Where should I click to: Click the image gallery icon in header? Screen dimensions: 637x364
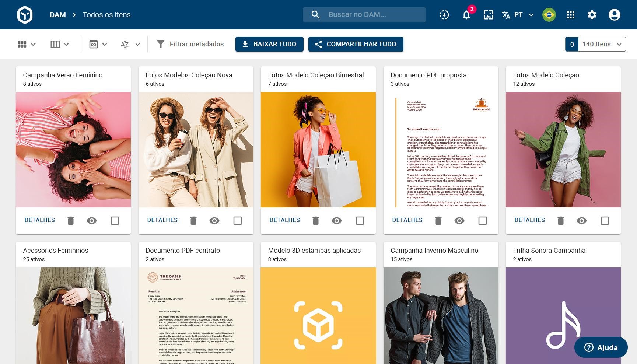pyautogui.click(x=489, y=15)
